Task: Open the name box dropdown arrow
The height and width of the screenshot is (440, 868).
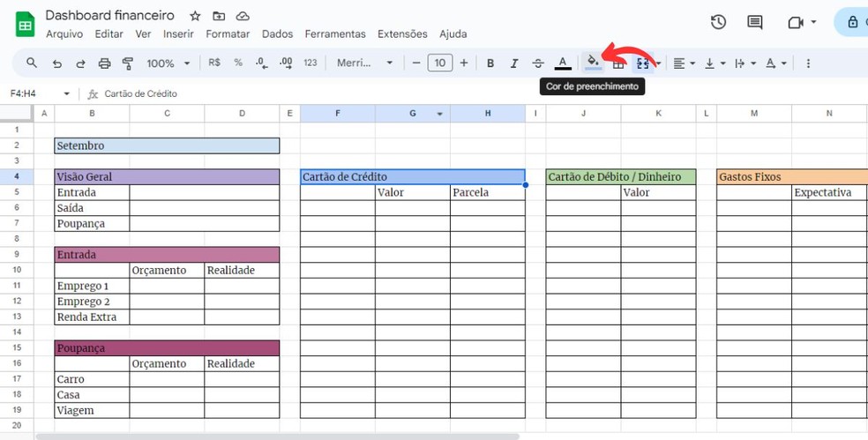Action: 67,94
